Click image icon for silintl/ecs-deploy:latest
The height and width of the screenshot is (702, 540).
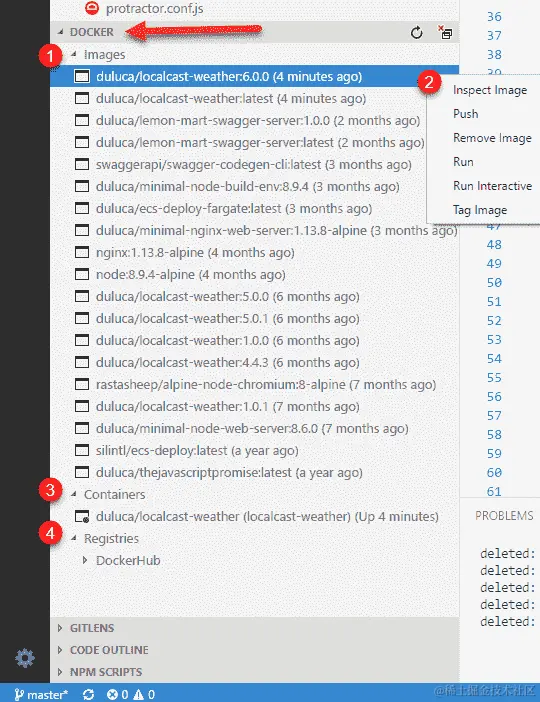point(82,450)
